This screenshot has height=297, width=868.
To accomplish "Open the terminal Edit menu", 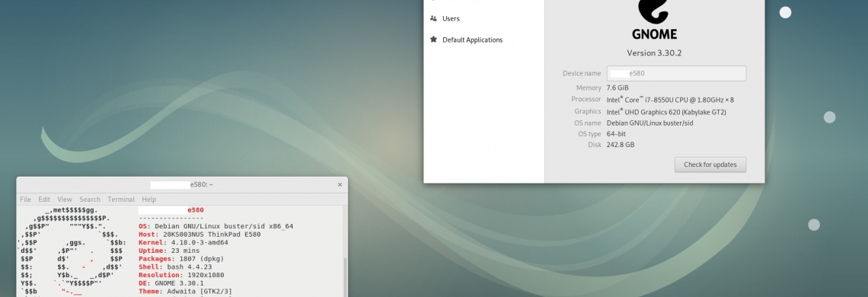I will pos(44,200).
